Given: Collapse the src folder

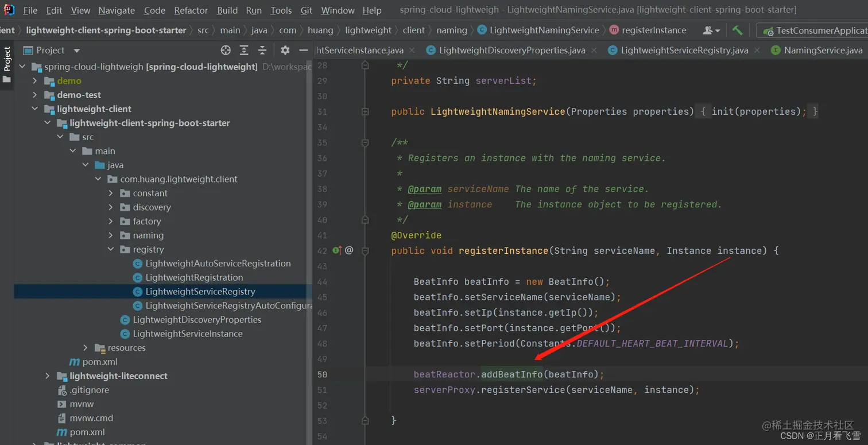Looking at the screenshot, I should [x=60, y=137].
